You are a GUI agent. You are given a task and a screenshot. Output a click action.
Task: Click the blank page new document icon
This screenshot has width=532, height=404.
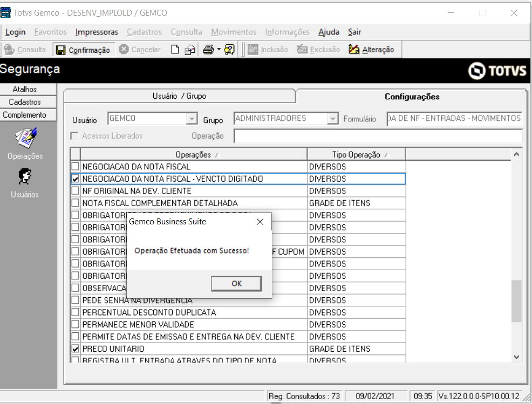click(x=175, y=50)
